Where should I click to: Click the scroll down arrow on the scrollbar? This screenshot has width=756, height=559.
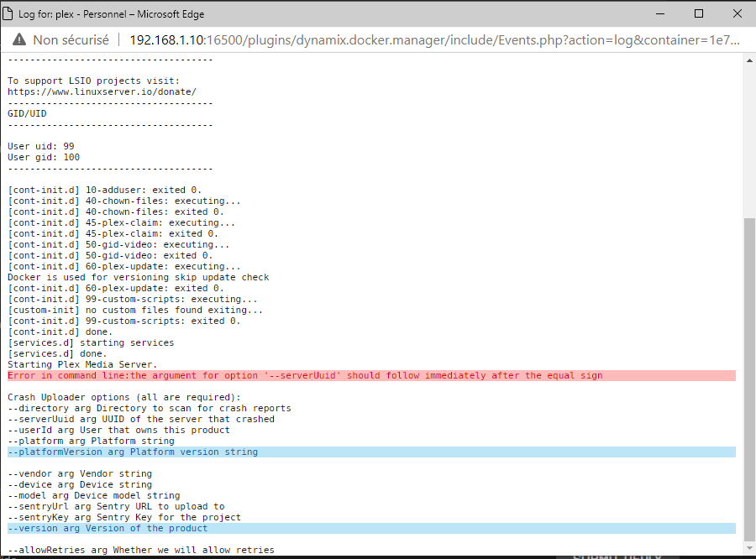tap(749, 548)
